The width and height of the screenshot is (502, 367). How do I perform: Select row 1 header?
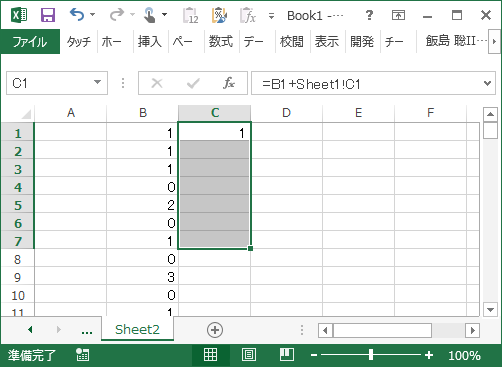point(17,133)
